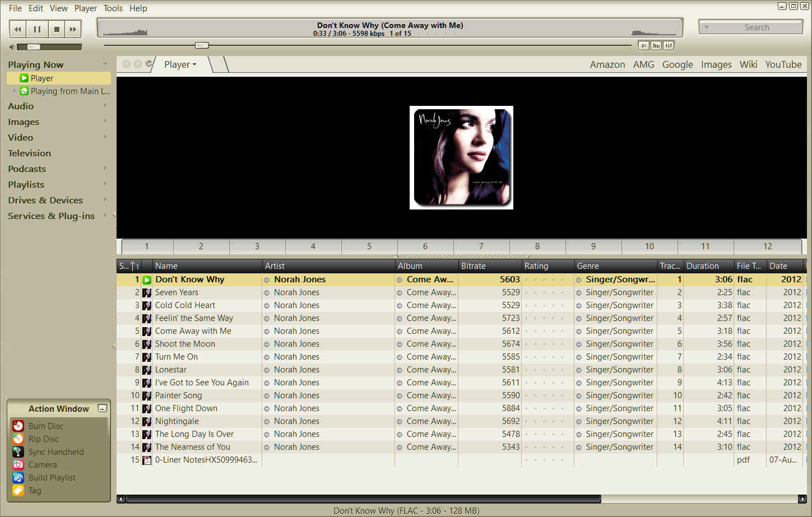This screenshot has width=812, height=517.
Task: Expand Services & Plug-ins section arrow
Action: coord(105,215)
